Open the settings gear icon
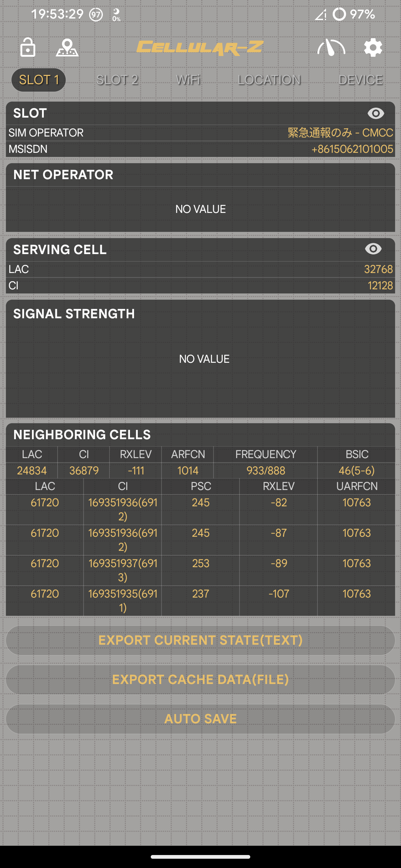Viewport: 401px width, 868px height. [372, 47]
